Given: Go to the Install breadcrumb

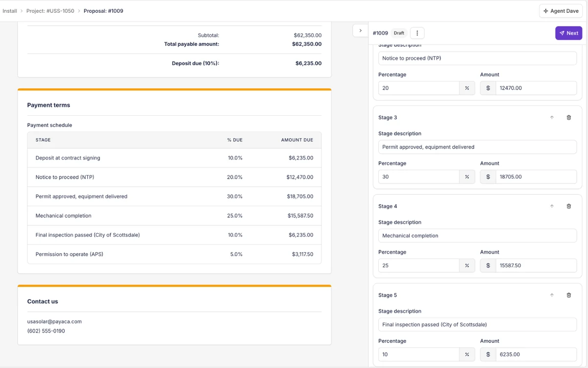Looking at the screenshot, I should point(10,11).
